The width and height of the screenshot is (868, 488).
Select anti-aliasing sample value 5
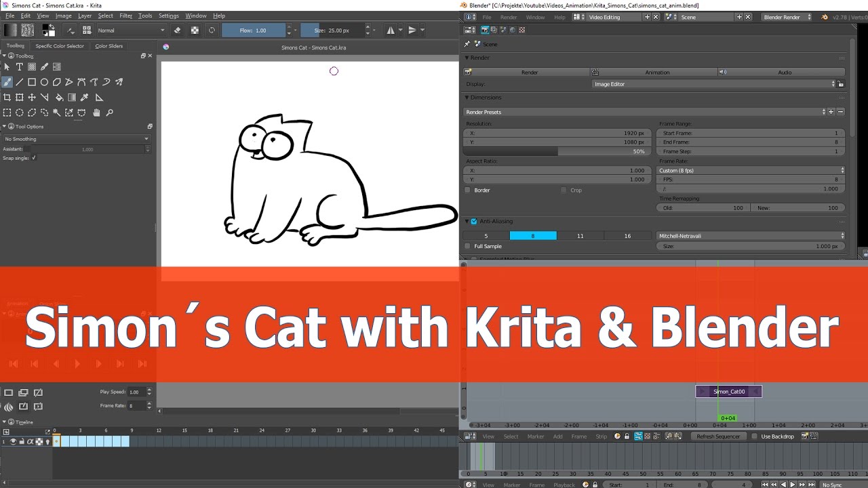[x=486, y=236]
